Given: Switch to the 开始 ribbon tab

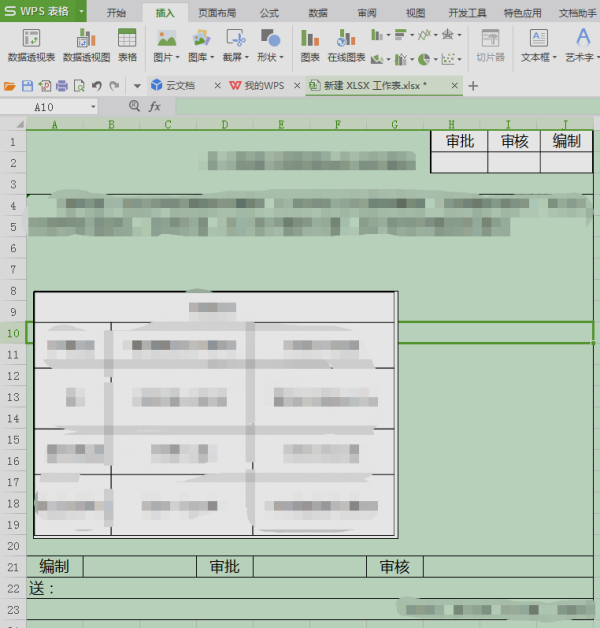Looking at the screenshot, I should coord(116,13).
